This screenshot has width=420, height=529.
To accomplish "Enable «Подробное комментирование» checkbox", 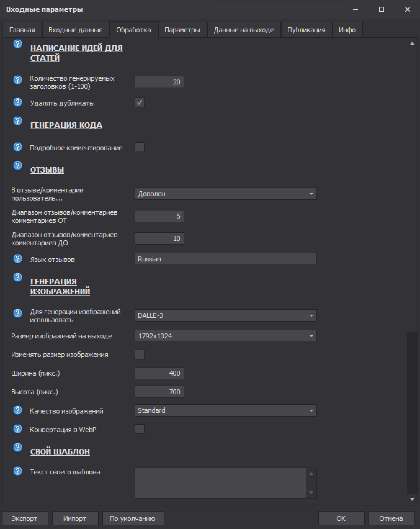I will point(140,147).
